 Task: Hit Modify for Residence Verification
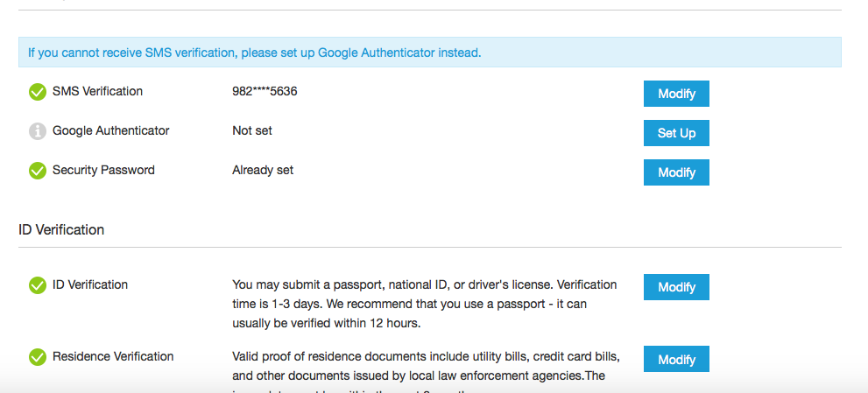click(676, 360)
